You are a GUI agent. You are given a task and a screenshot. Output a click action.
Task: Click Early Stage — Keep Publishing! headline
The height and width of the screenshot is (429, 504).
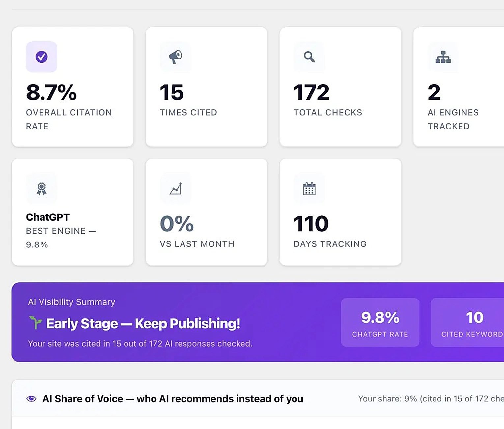coord(143,324)
